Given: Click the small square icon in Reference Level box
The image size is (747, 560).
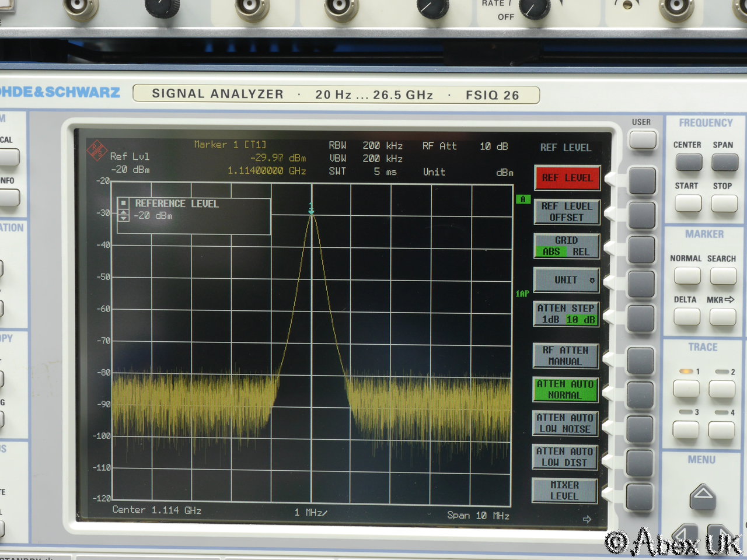Looking at the screenshot, I should tap(124, 203).
